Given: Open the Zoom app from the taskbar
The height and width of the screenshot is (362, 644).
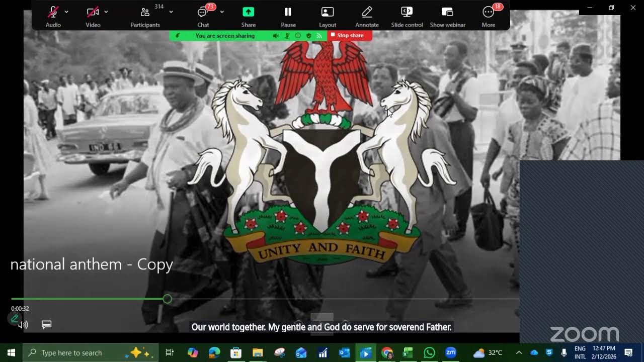Looking at the screenshot, I should pos(451,353).
